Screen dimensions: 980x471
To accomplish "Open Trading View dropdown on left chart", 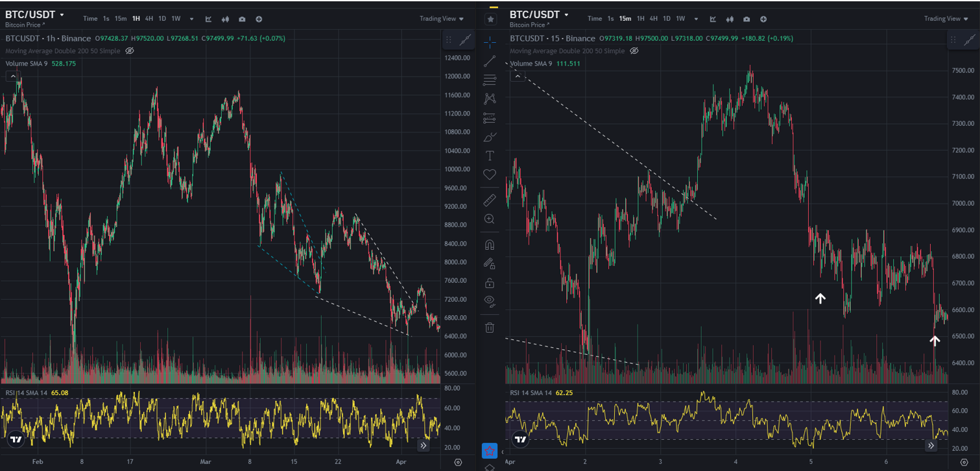I will 442,19.
